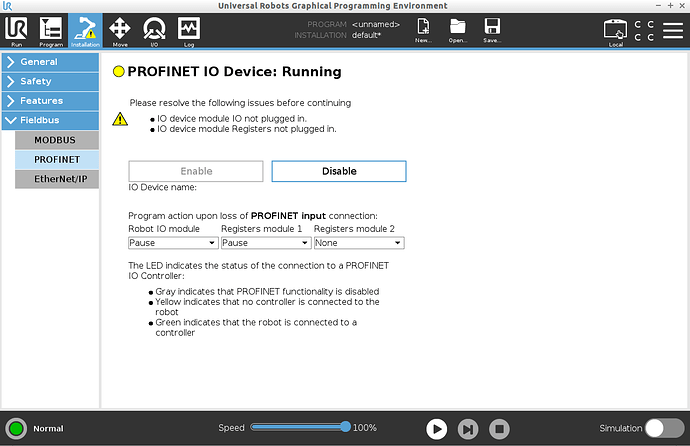Click 'IO device module IO not plugged in.' text
690x446 pixels.
(232, 119)
